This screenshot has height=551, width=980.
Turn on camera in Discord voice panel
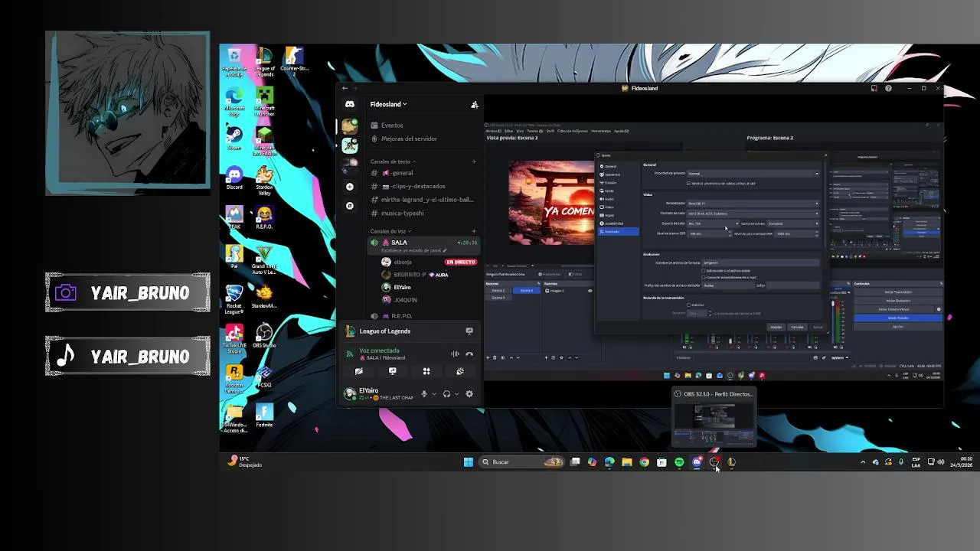[359, 371]
